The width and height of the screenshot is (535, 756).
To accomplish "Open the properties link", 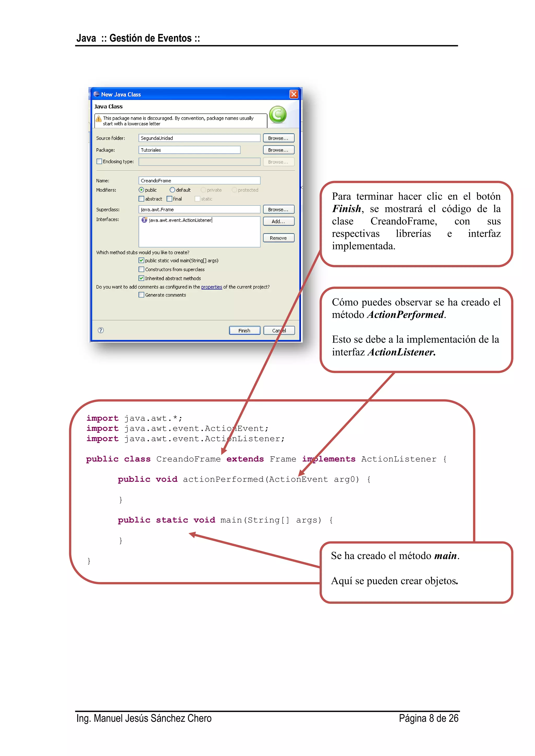I will point(212,287).
